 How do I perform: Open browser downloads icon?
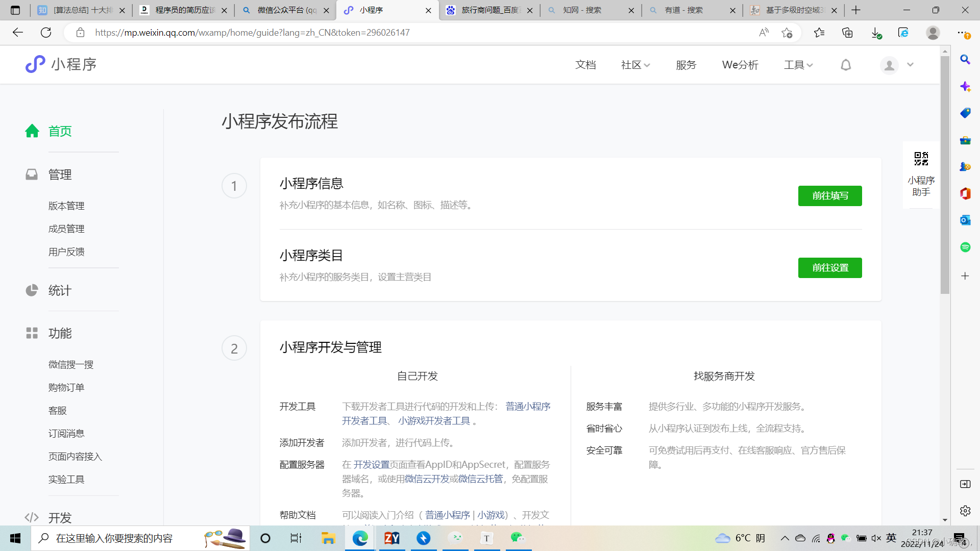(x=876, y=33)
